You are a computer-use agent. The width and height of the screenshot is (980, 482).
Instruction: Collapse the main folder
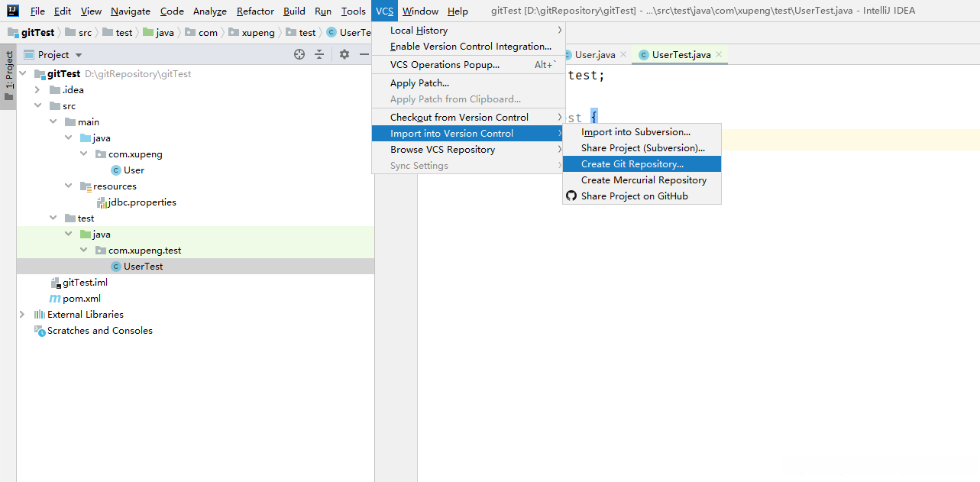[53, 122]
